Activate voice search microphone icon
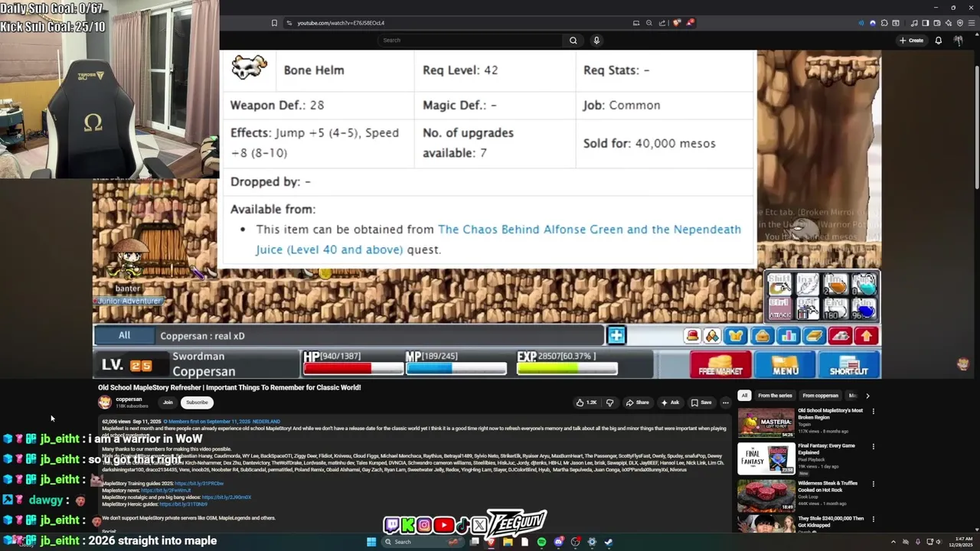980x551 pixels. tap(596, 40)
